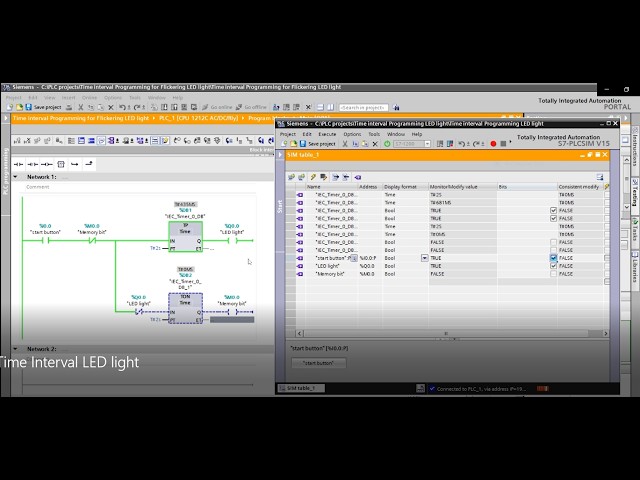The width and height of the screenshot is (640, 480).
Task: Click Go offline in TIA Portal toolbar
Action: point(251,107)
